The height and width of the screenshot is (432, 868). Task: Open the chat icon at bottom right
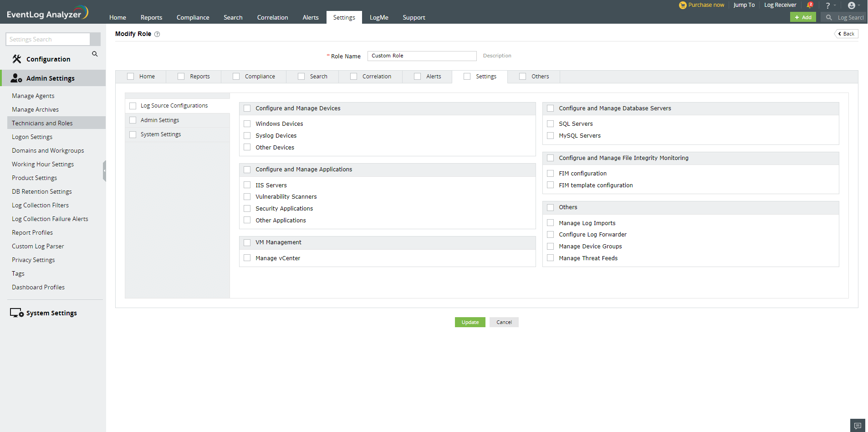click(x=858, y=426)
